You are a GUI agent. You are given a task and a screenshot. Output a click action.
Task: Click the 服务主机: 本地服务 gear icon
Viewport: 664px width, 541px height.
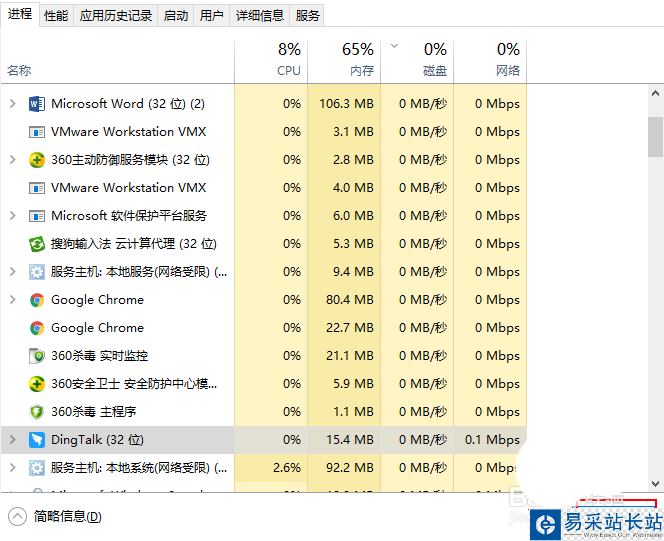[37, 272]
